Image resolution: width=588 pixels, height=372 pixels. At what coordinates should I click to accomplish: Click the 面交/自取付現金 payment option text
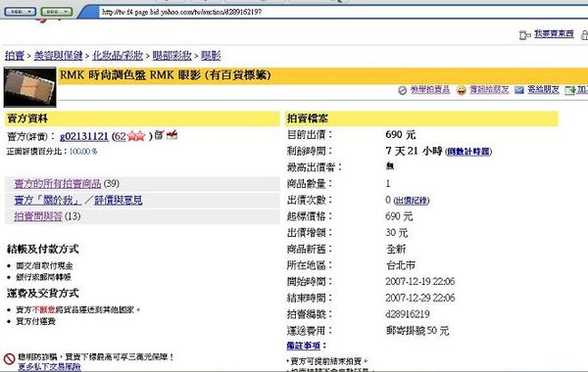44,265
